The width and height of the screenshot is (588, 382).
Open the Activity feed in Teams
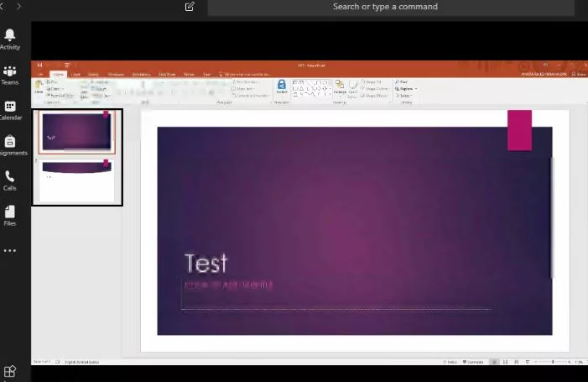pyautogui.click(x=10, y=39)
